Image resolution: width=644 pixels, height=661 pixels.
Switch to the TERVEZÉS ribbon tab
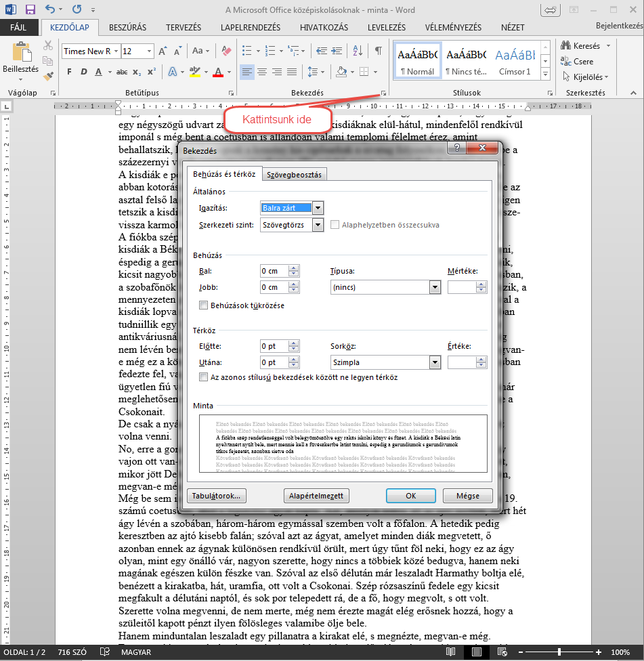pyautogui.click(x=184, y=27)
